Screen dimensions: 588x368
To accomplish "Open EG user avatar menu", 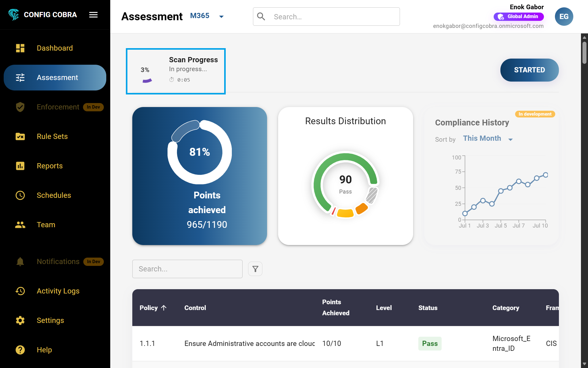I will [x=564, y=17].
